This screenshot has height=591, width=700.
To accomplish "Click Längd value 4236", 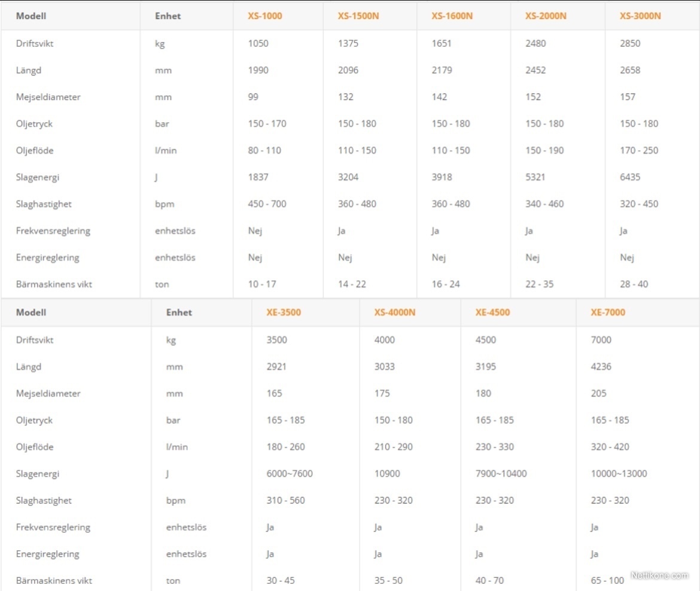I will pos(601,366).
